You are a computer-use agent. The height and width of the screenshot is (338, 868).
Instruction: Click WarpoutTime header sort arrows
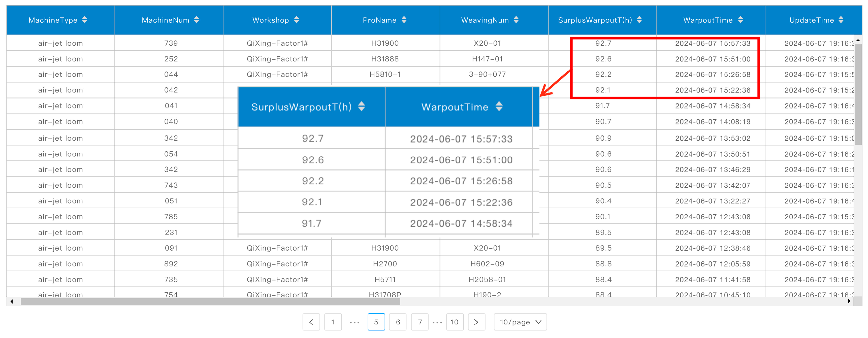[740, 20]
